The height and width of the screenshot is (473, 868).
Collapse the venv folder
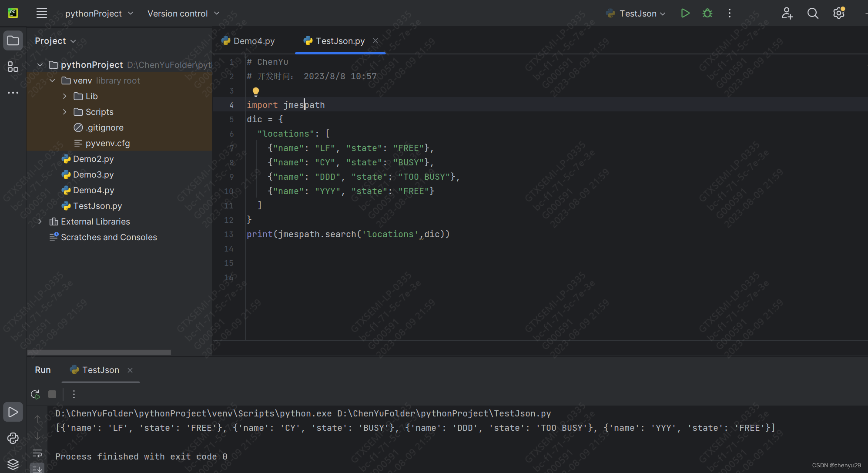click(53, 81)
